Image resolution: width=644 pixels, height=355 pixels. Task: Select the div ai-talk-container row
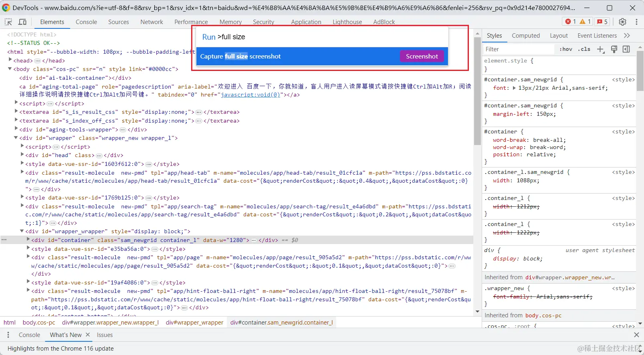(75, 78)
